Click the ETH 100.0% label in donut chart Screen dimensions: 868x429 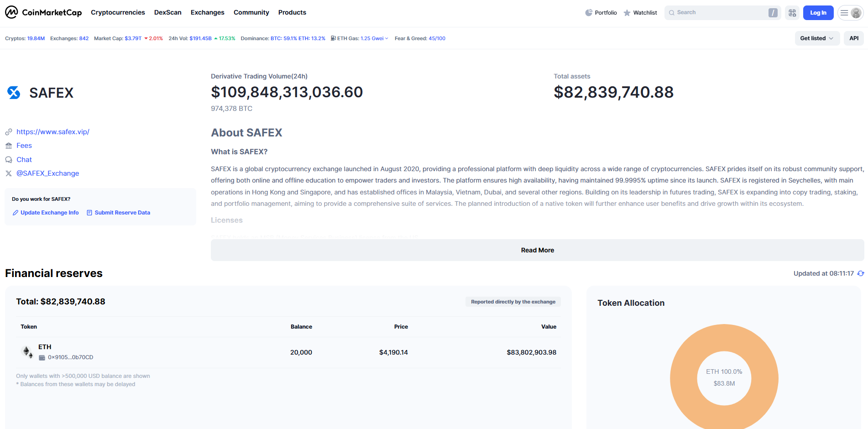(724, 371)
